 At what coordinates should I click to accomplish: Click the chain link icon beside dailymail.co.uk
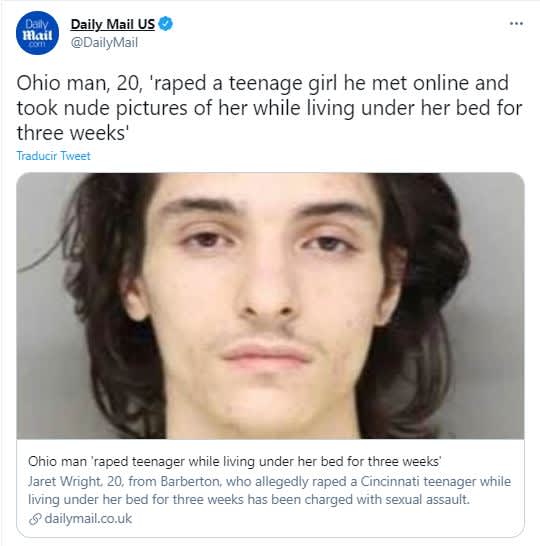35,519
